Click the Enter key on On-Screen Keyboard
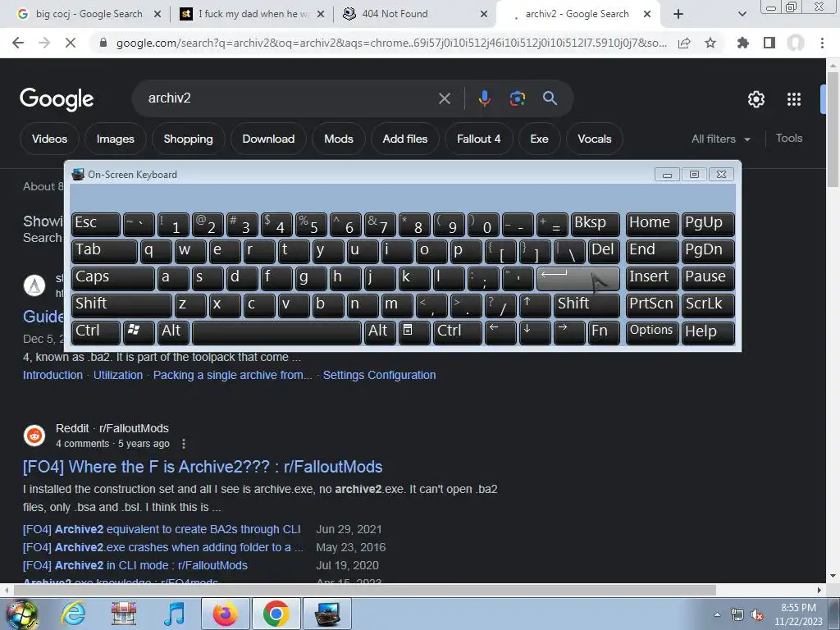The height and width of the screenshot is (630, 840). (577, 279)
